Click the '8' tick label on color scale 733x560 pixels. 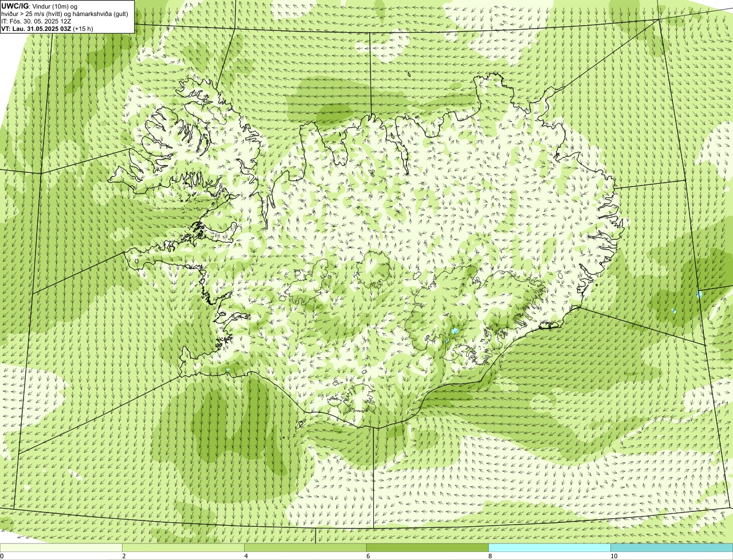490,556
